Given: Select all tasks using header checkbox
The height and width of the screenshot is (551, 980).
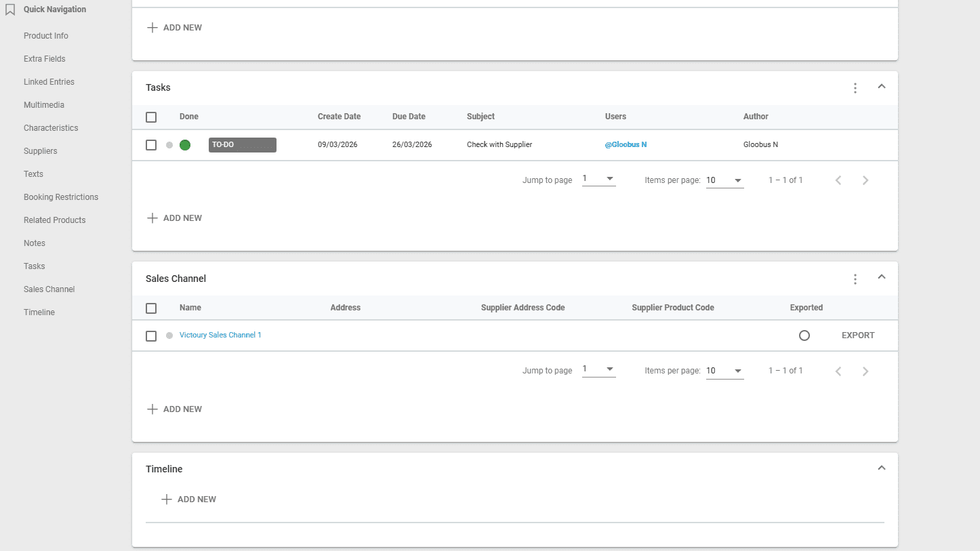Looking at the screenshot, I should (151, 117).
